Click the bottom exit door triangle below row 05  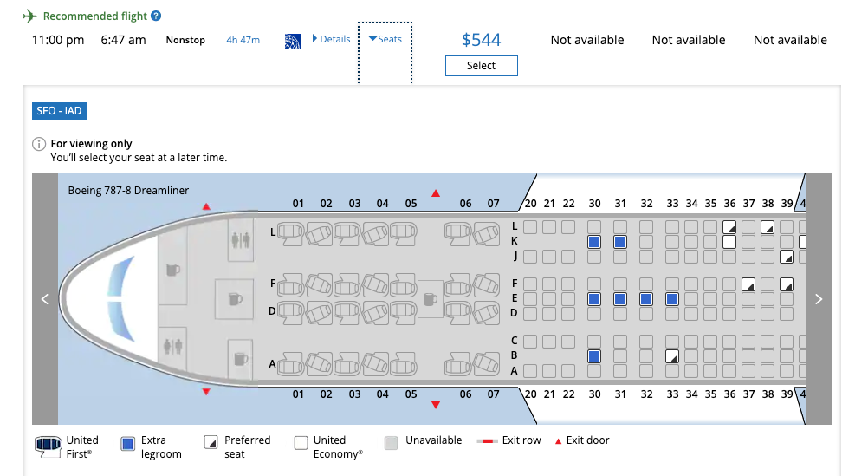436,405
